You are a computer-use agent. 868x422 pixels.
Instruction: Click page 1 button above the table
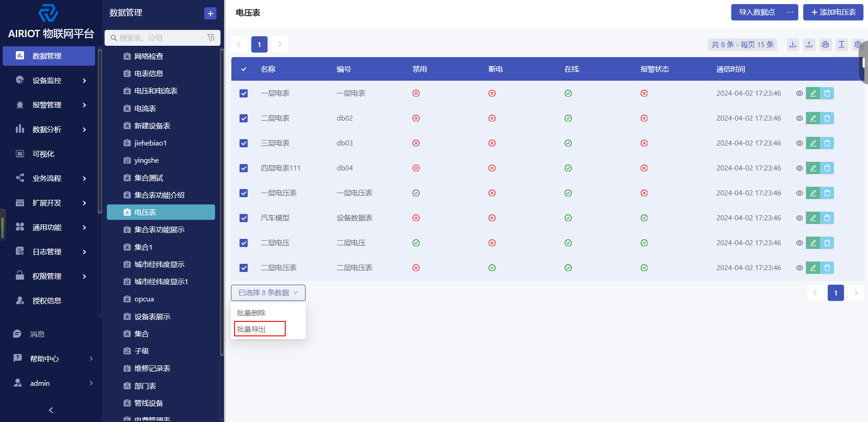[x=259, y=44]
